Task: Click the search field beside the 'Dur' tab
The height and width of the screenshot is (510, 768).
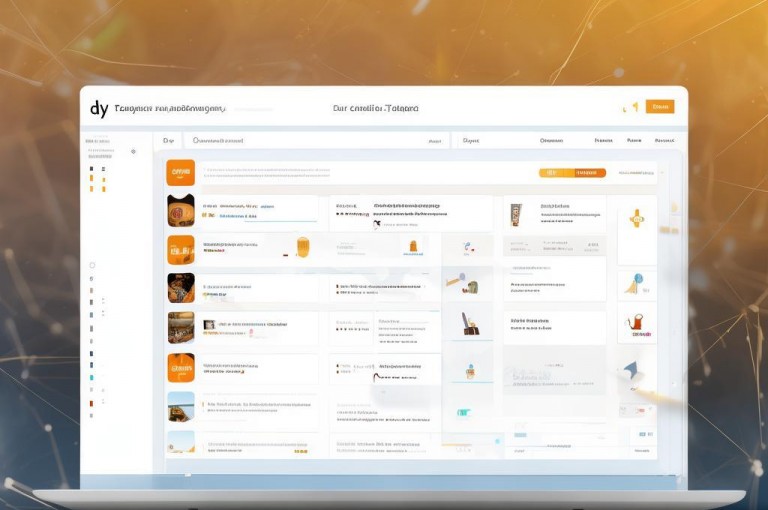Action: 316,141
